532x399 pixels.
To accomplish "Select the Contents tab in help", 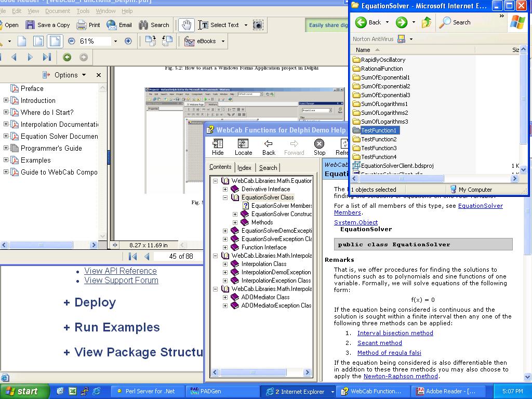I will click(x=220, y=167).
